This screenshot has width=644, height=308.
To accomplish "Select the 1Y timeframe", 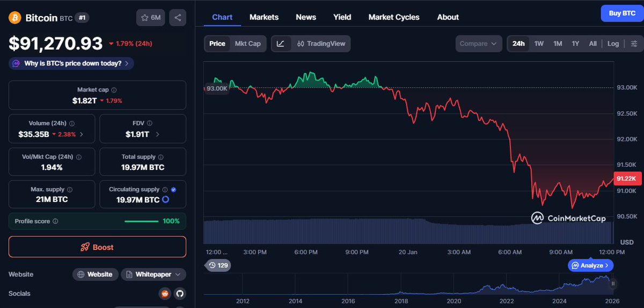I will (575, 44).
